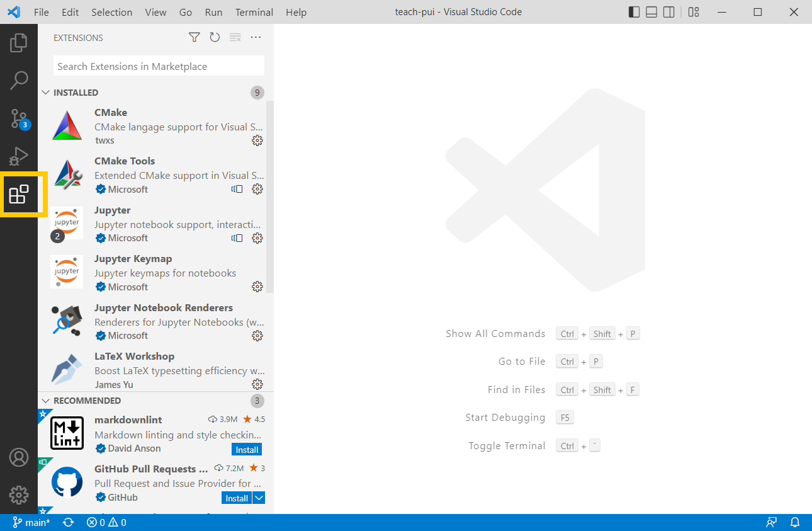Click the LaTeX Workshop pen icon thumbnail
The height and width of the screenshot is (531, 812).
point(67,370)
